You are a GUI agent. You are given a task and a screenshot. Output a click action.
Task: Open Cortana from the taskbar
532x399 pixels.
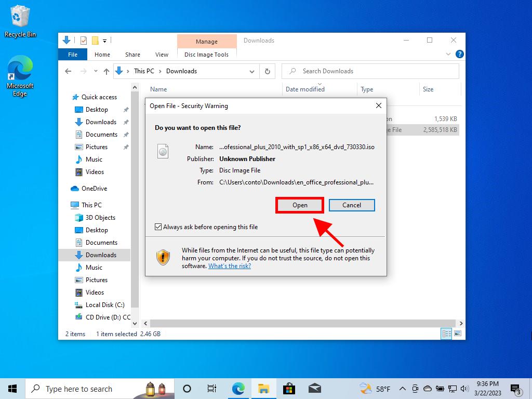(x=187, y=389)
